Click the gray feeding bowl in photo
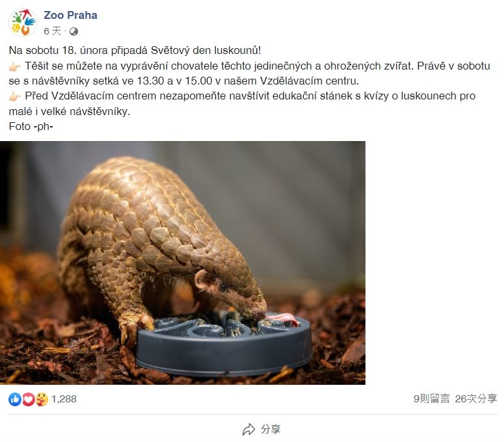504x442 pixels. click(x=224, y=344)
